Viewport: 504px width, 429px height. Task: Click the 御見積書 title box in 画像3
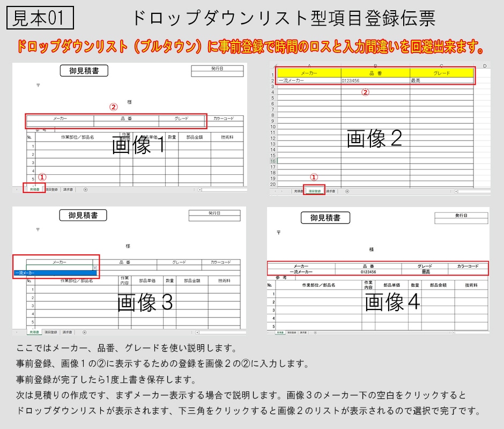pyautogui.click(x=83, y=215)
